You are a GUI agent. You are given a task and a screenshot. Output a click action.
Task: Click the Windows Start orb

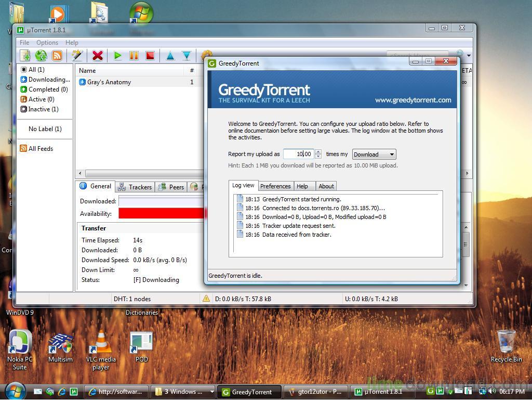[x=15, y=391]
